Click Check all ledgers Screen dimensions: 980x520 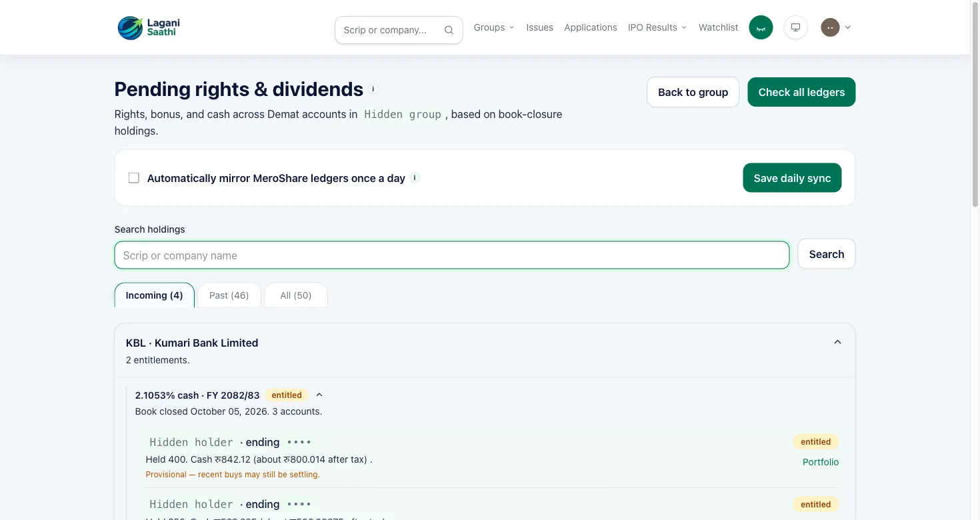tap(801, 92)
